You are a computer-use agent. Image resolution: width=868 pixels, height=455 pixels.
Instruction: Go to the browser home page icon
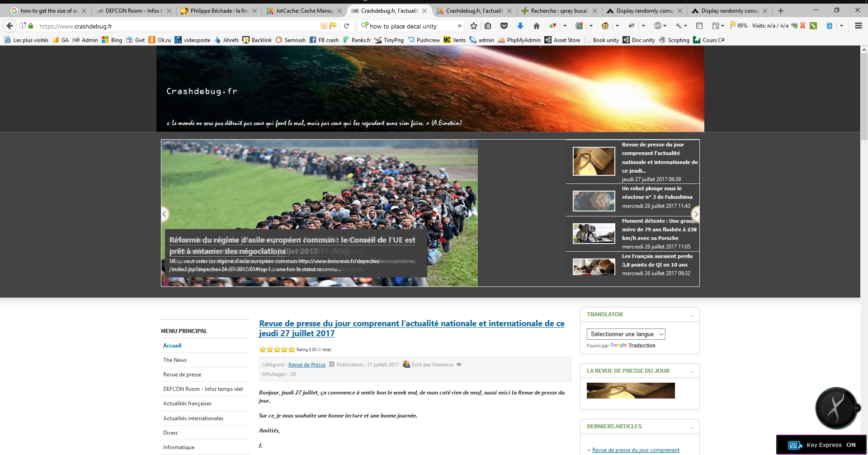[536, 26]
